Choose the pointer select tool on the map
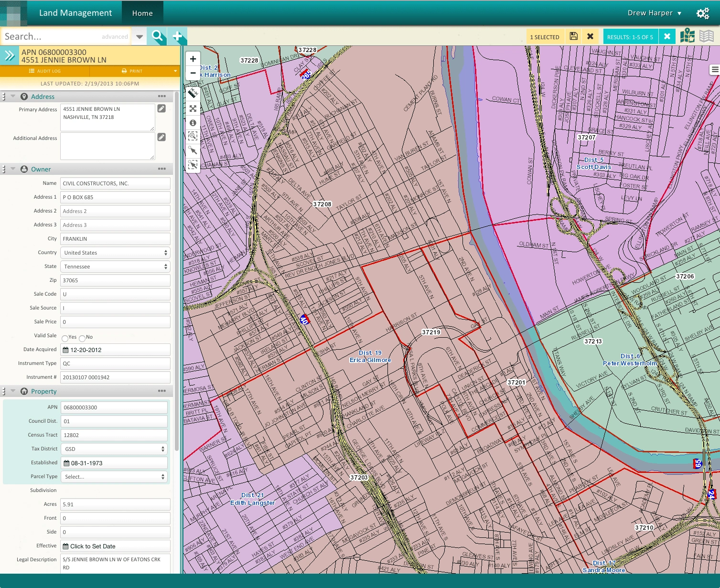 (193, 150)
